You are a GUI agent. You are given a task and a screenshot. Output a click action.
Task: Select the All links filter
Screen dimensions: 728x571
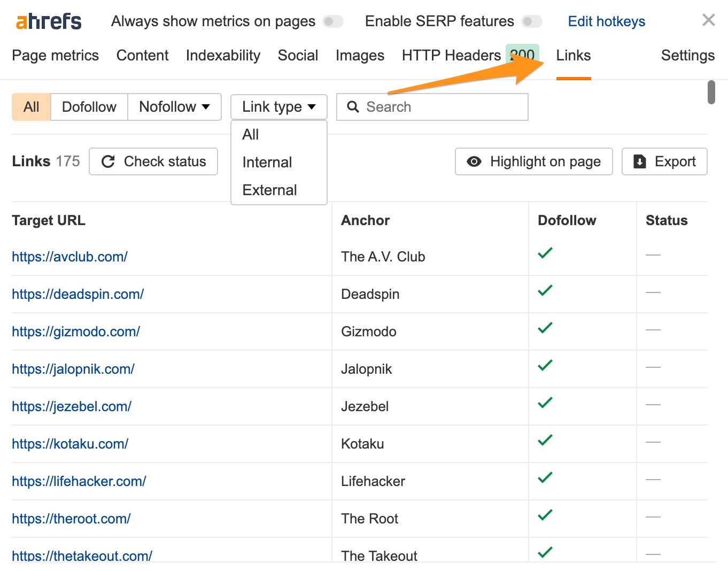[x=30, y=107]
